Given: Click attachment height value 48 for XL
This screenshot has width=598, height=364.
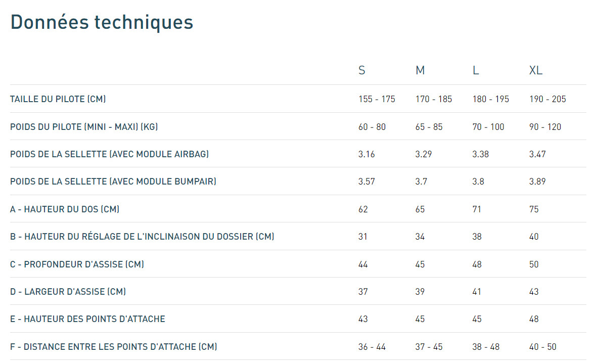Looking at the screenshot, I should pos(534,319).
